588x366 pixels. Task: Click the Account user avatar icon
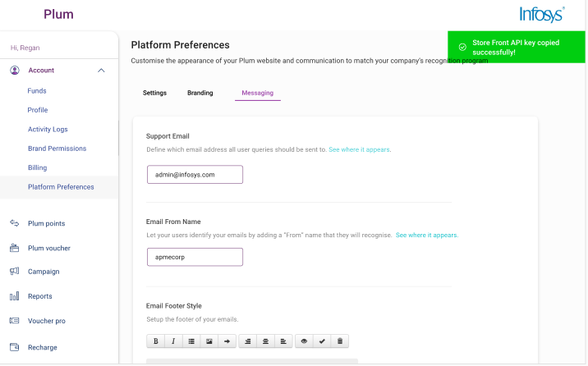[x=15, y=71]
